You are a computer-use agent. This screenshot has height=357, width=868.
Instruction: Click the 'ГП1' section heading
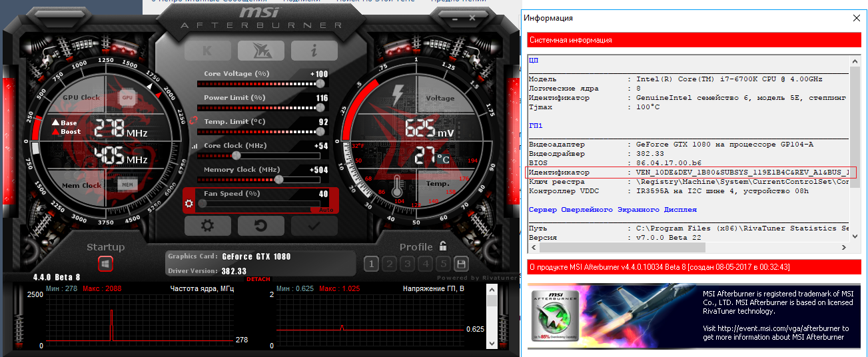coord(536,125)
